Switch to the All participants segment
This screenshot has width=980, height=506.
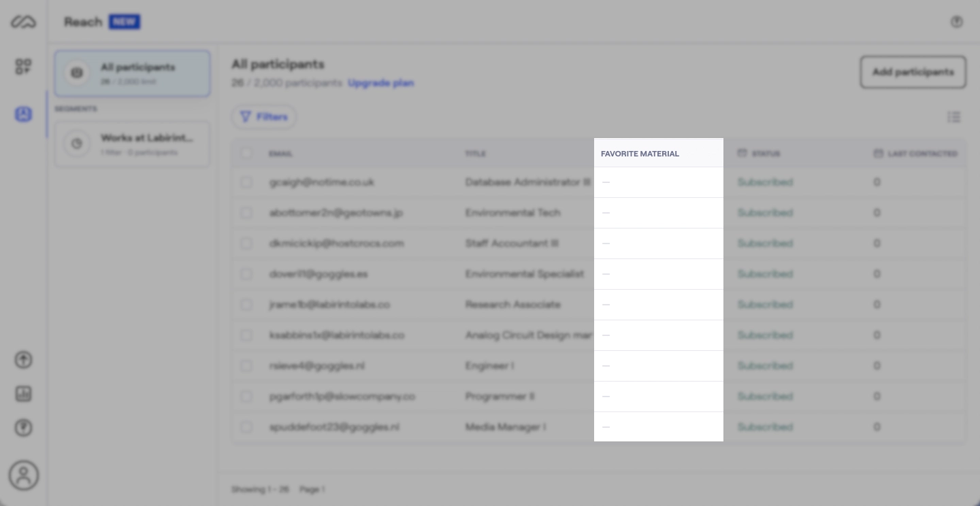click(x=132, y=73)
